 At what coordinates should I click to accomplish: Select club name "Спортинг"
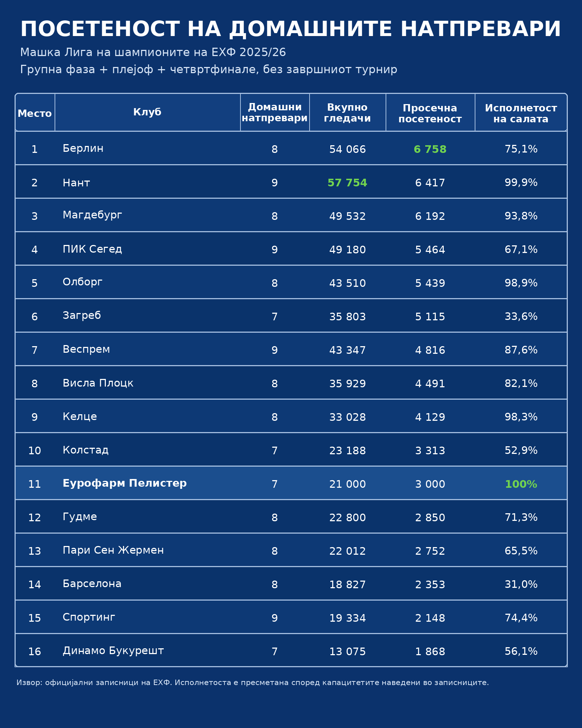[89, 617]
